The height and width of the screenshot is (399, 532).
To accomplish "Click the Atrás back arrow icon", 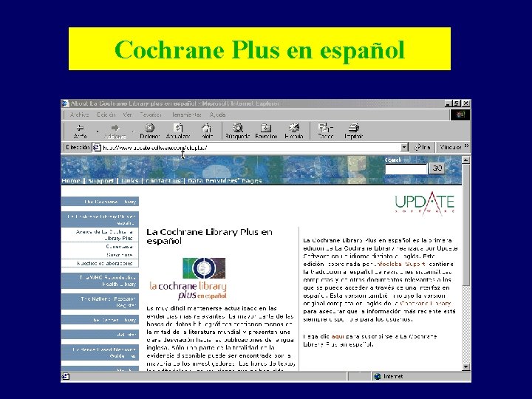I will pos(80,128).
